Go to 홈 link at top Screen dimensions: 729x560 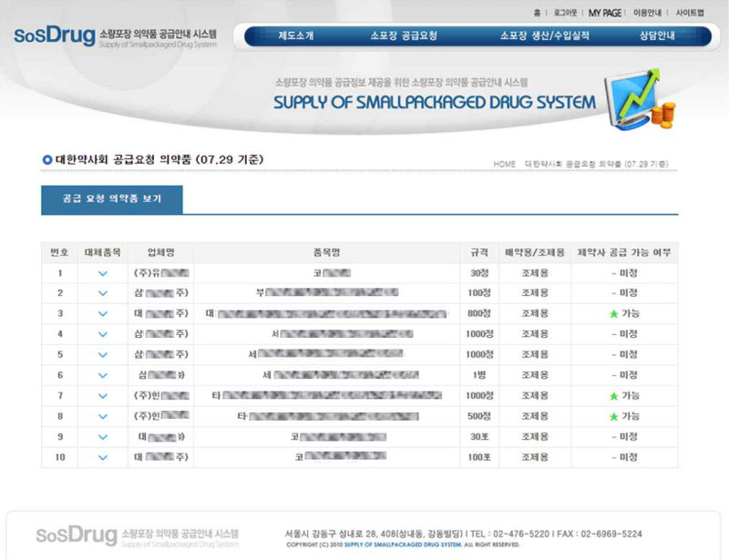coord(537,13)
